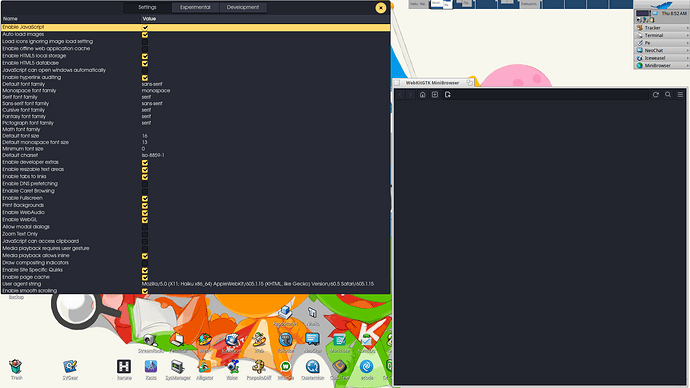Open the Haiku leaf Deskbar menu
690x388 pixels.
[661, 5]
